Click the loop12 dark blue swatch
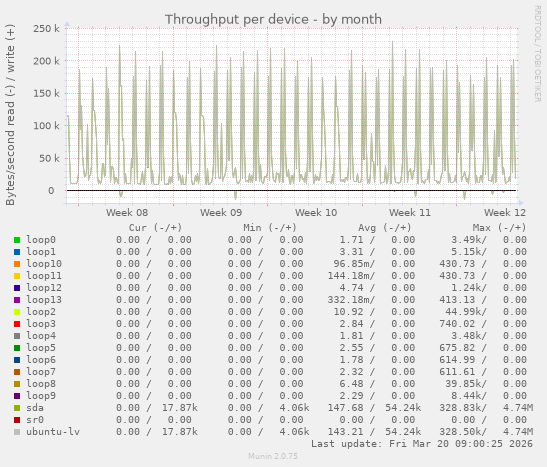The height and width of the screenshot is (467, 547). (x=17, y=288)
